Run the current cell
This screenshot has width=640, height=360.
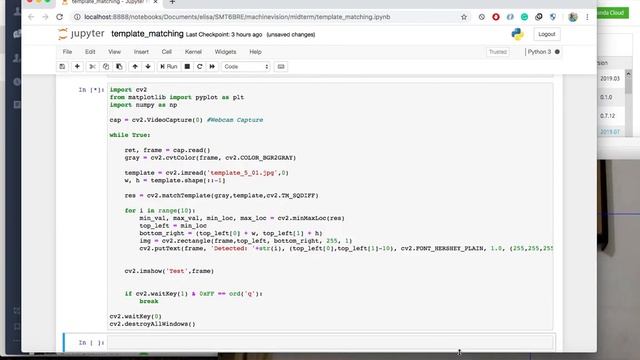169,67
